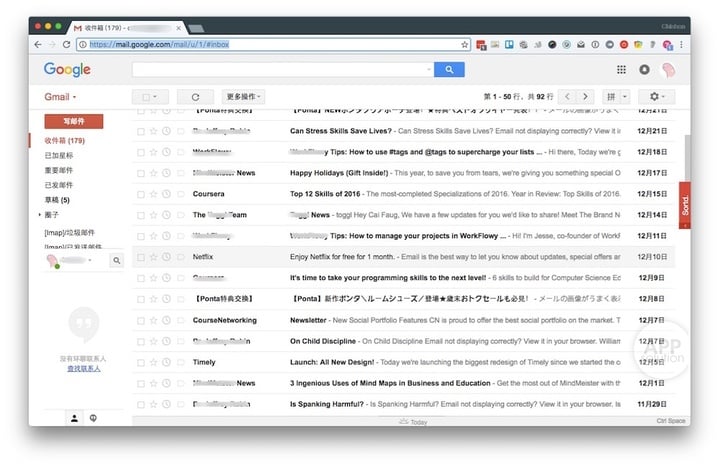Show search options dropdown arrow
The image size is (720, 467).
pos(428,69)
